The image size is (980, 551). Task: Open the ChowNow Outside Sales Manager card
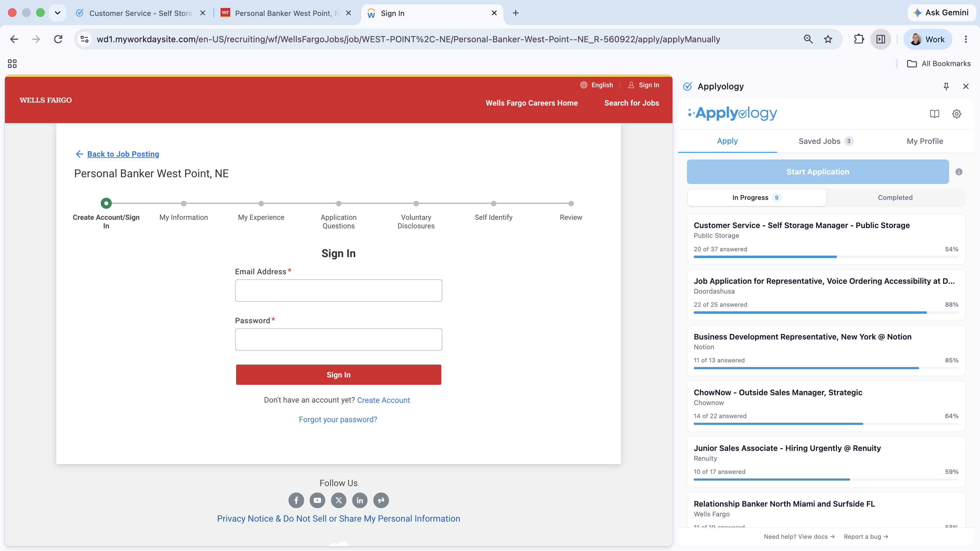826,406
